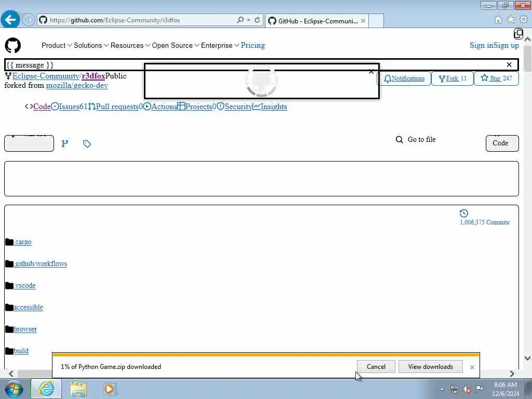
Task: Open the mozilla/gecko-dev link
Action: pyautogui.click(x=77, y=85)
